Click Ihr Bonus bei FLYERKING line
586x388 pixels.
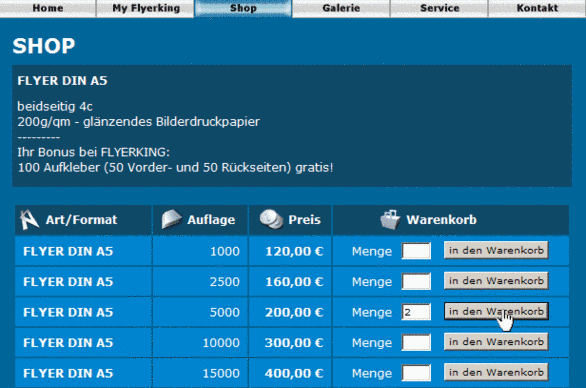93,153
